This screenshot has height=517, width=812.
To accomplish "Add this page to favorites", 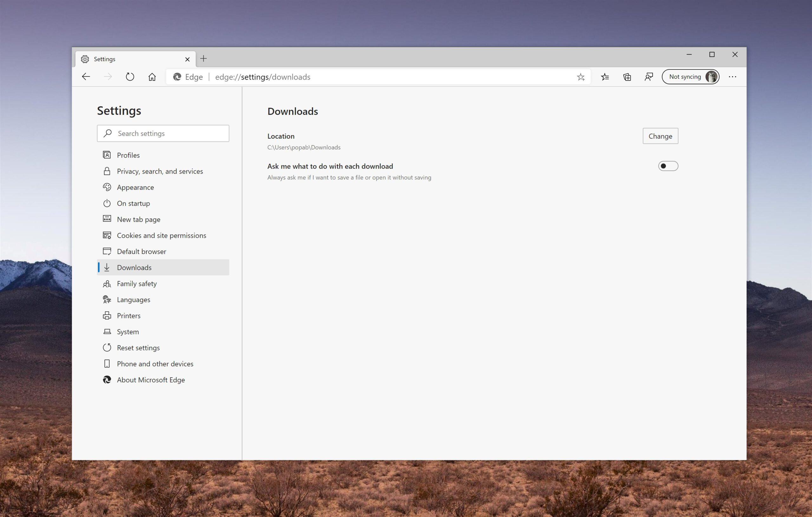I will [x=581, y=76].
